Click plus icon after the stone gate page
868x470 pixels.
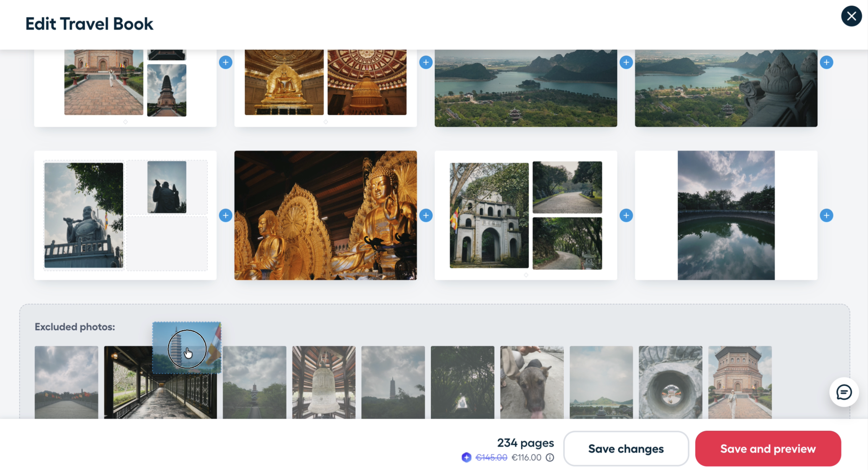[x=626, y=215]
